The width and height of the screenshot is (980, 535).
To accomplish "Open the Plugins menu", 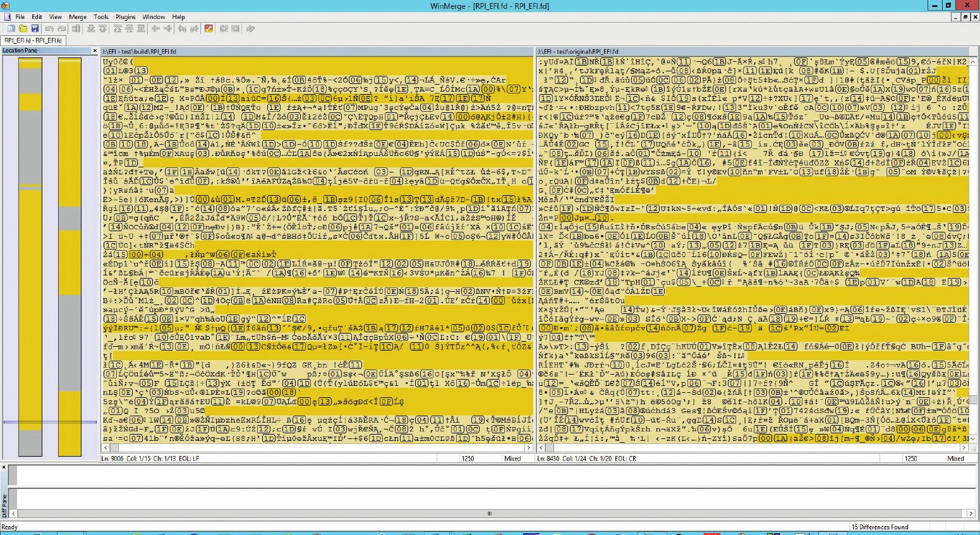I will coord(125,17).
